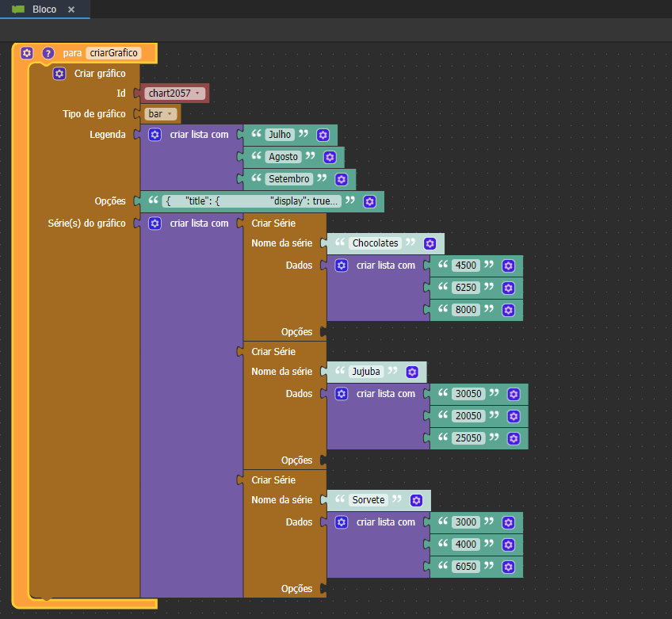Open the gear on the Opções JSON text block
The height and width of the screenshot is (619, 672).
point(369,201)
